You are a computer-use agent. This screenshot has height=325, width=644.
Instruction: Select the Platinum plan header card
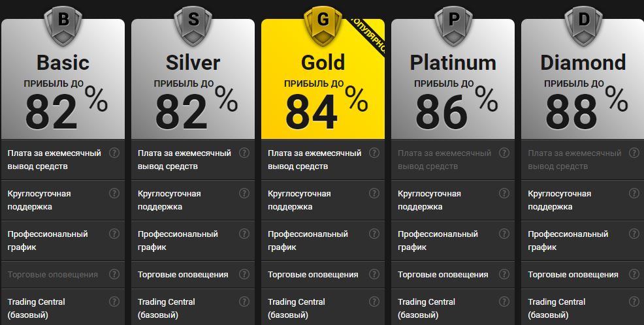(453, 79)
